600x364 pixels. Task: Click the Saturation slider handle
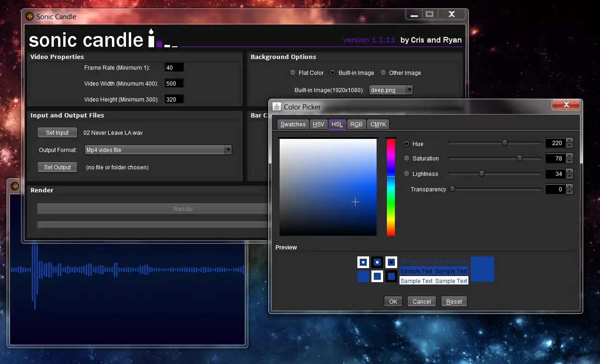pos(519,158)
